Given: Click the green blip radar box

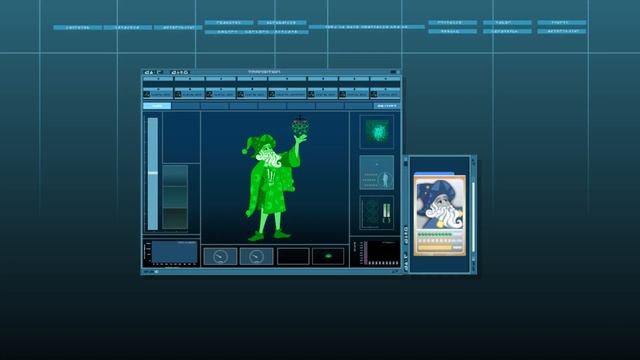Looking at the screenshot, I should (328, 256).
